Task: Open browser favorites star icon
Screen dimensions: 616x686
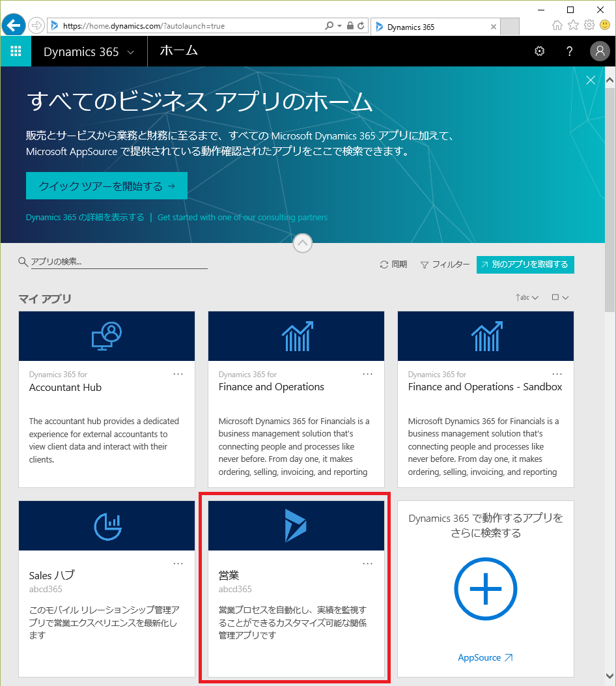Action: coord(573,25)
